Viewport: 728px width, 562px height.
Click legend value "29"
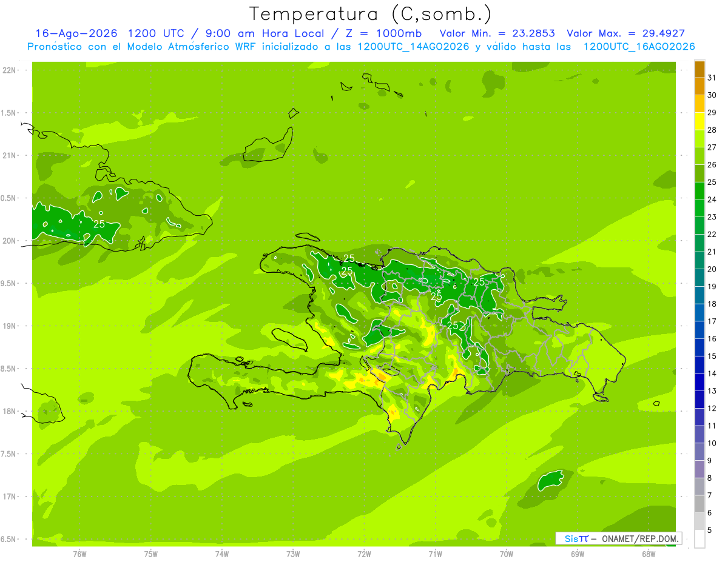(x=712, y=113)
